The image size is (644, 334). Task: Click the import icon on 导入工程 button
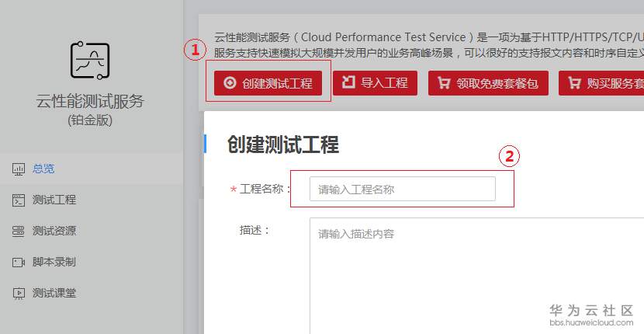349,82
